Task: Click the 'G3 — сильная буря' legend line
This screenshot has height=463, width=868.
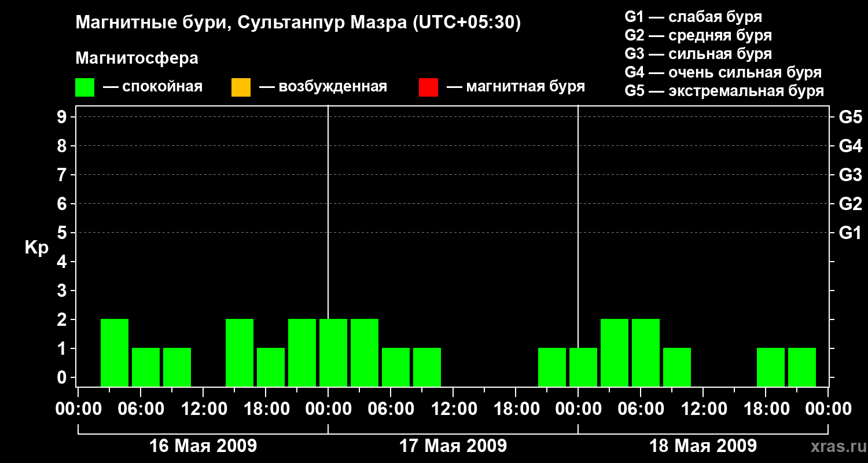Action: click(698, 54)
